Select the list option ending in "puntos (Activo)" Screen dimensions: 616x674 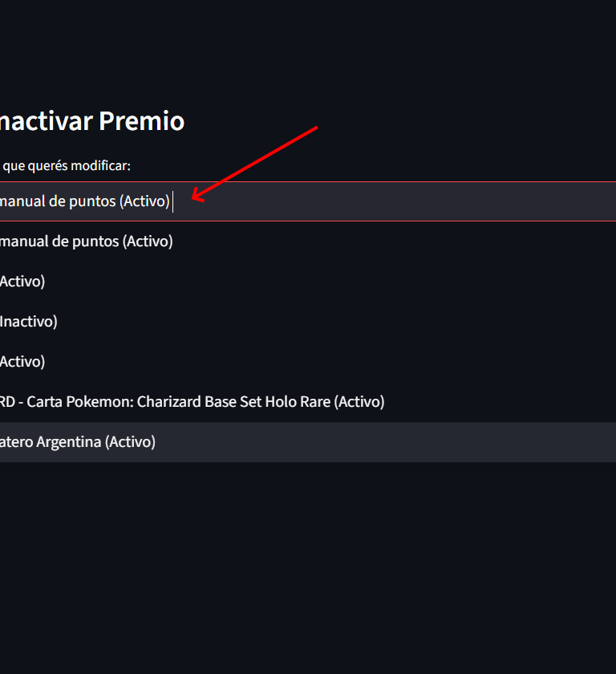[87, 242]
